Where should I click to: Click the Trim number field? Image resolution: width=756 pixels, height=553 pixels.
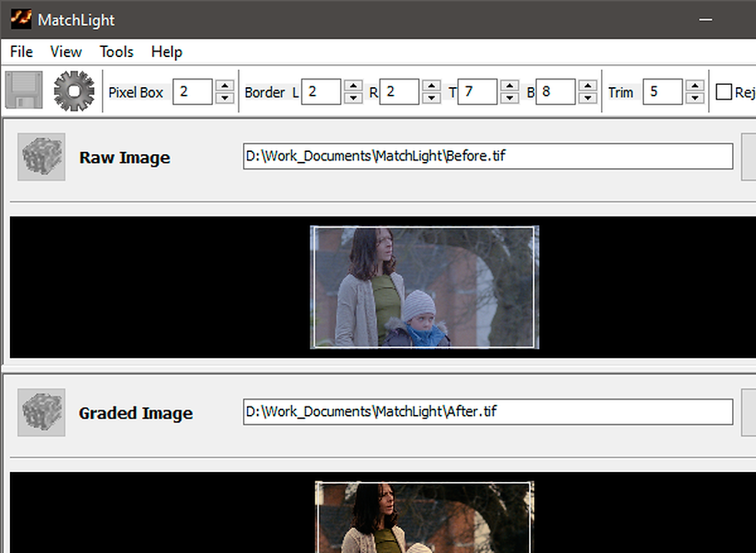[x=663, y=92]
